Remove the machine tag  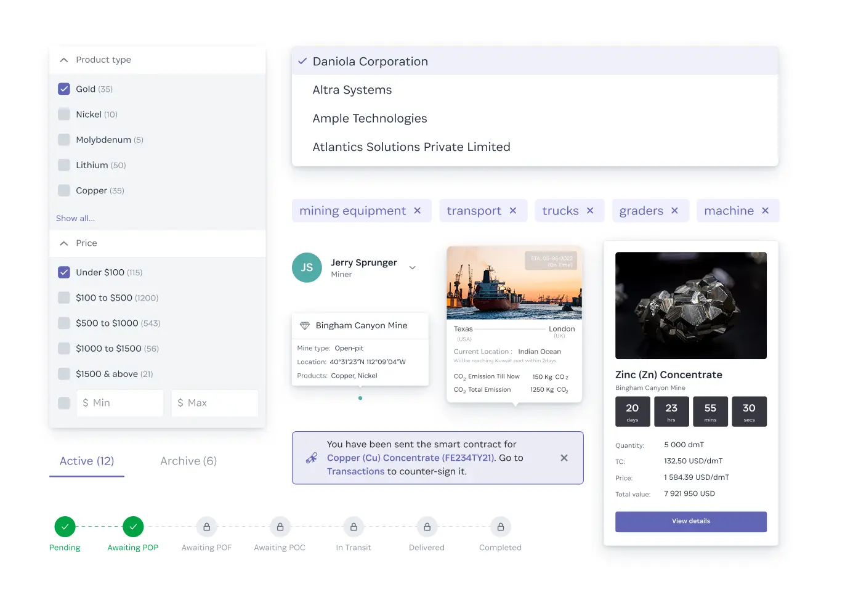click(x=766, y=211)
